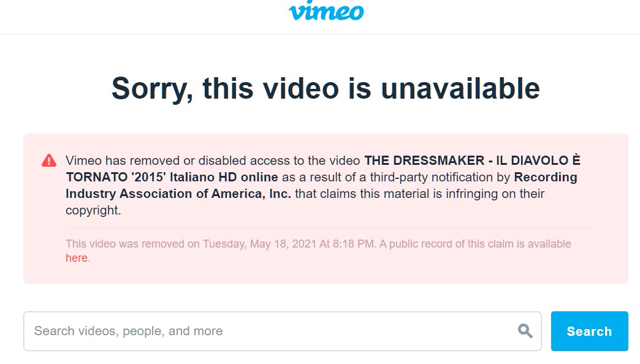
Task: Click the 'Tuesday, May 18, 2021' removal date
Action: (259, 244)
